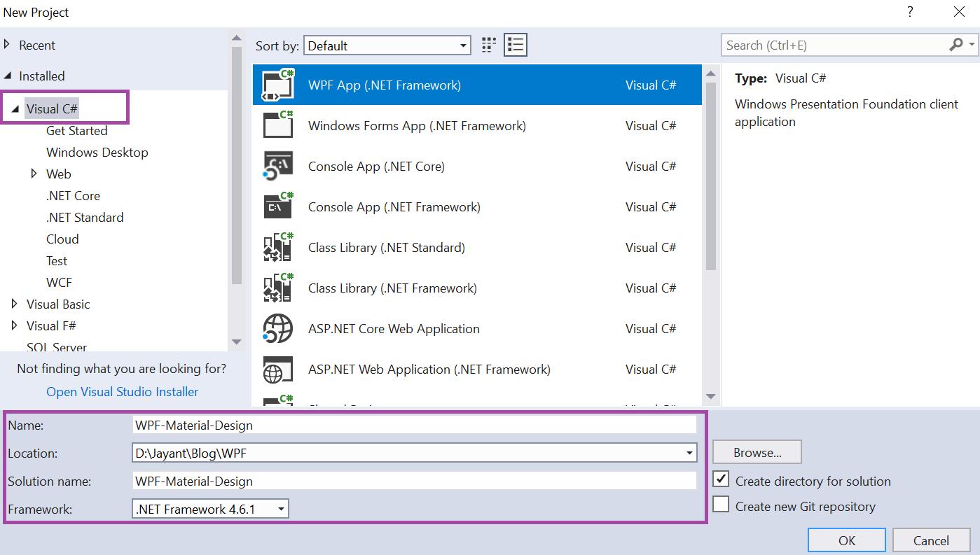Image resolution: width=980 pixels, height=555 pixels.
Task: Select ASP.NET Core Web Application template name
Action: tap(394, 329)
